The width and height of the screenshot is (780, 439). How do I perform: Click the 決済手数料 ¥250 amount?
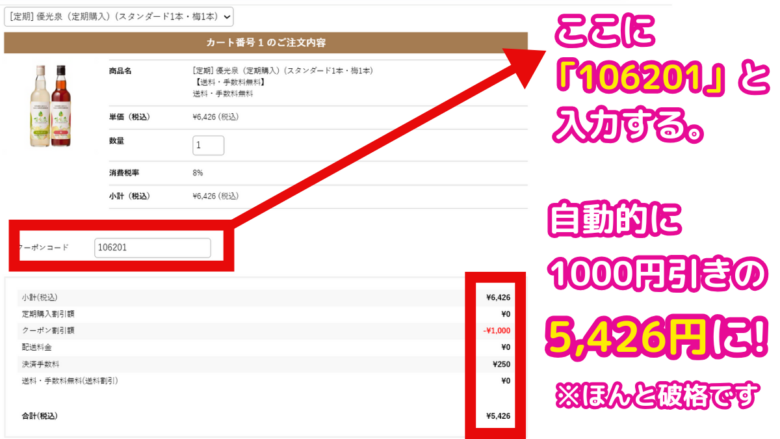click(500, 364)
